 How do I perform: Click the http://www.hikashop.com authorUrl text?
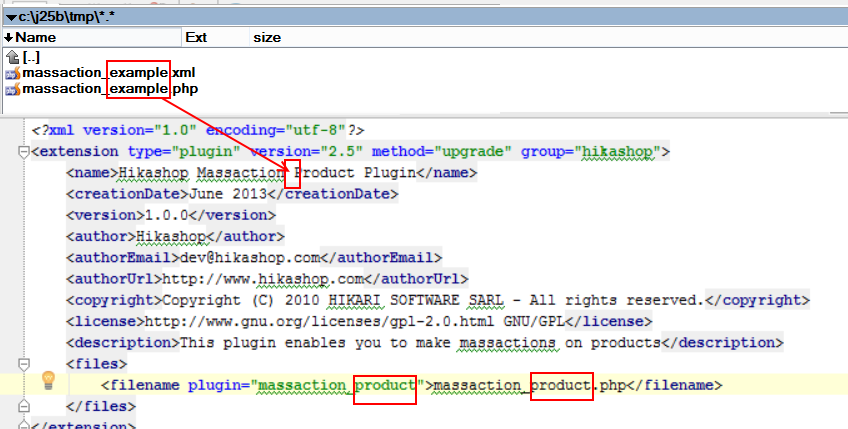click(263, 279)
